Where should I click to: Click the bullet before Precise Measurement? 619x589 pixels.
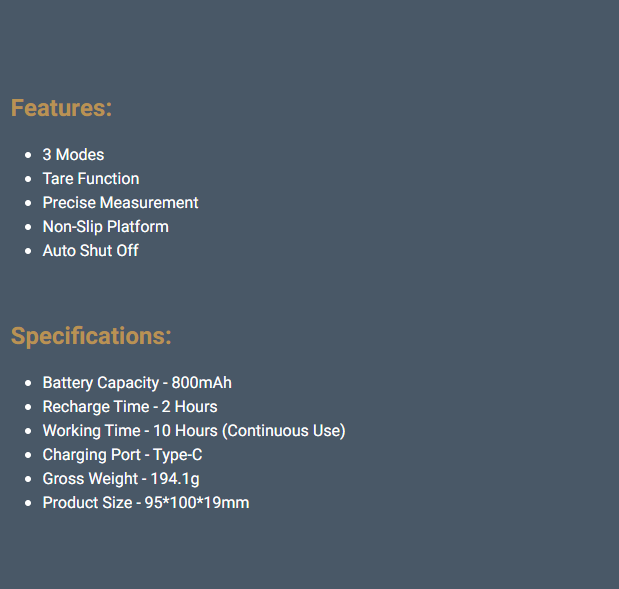click(27, 204)
